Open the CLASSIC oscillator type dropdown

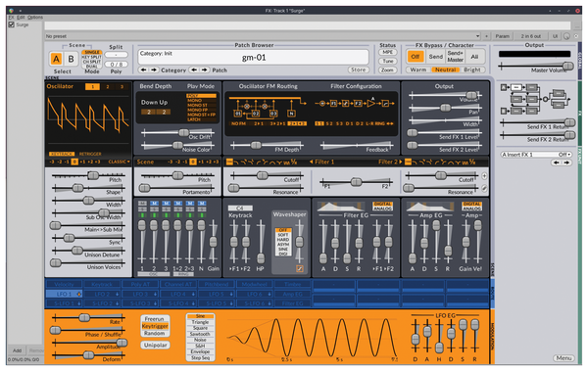pyautogui.click(x=120, y=162)
